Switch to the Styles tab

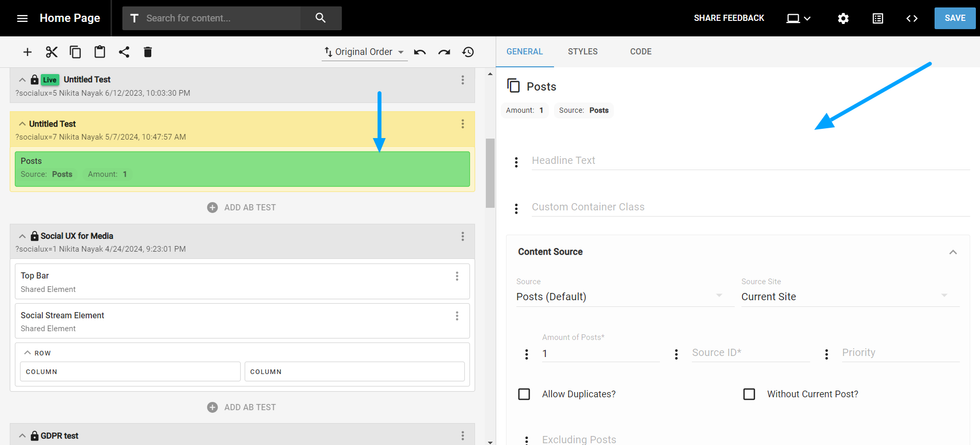[582, 51]
